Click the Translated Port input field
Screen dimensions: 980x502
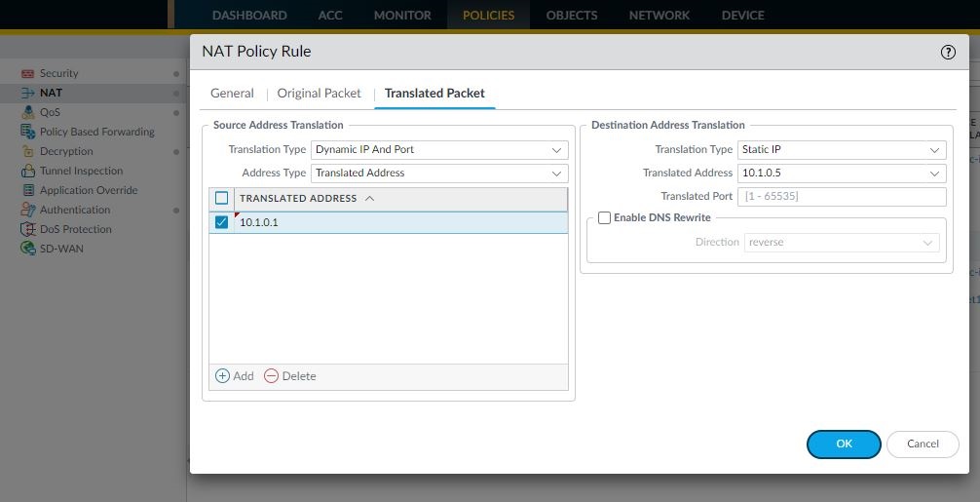842,196
